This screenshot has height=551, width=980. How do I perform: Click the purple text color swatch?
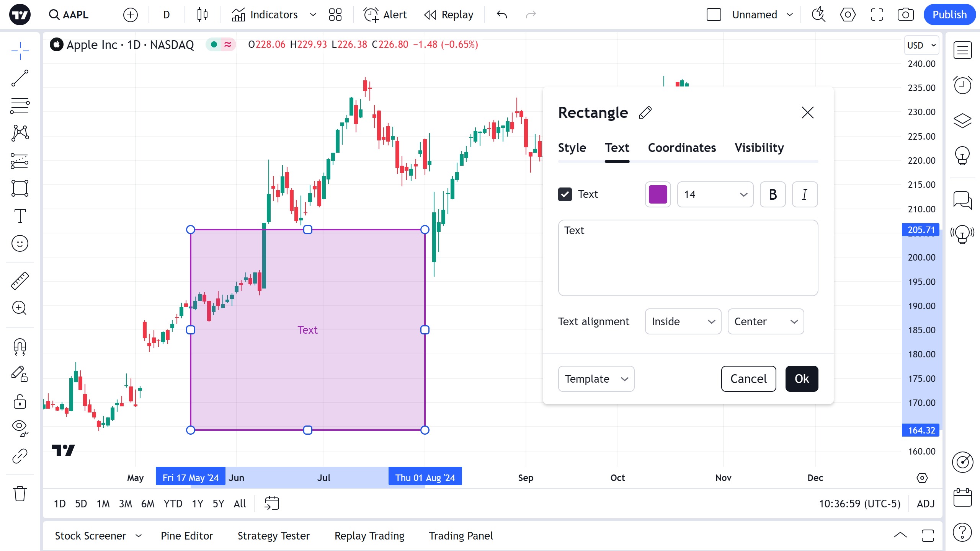658,194
